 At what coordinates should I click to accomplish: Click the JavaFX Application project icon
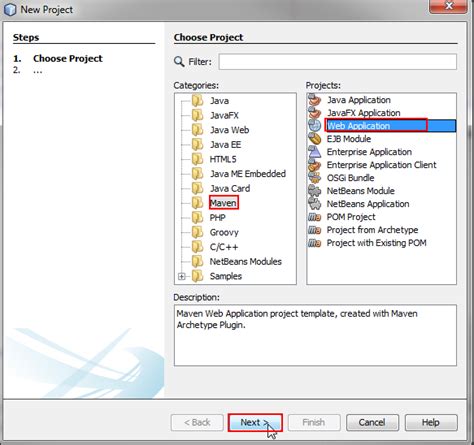click(x=314, y=113)
